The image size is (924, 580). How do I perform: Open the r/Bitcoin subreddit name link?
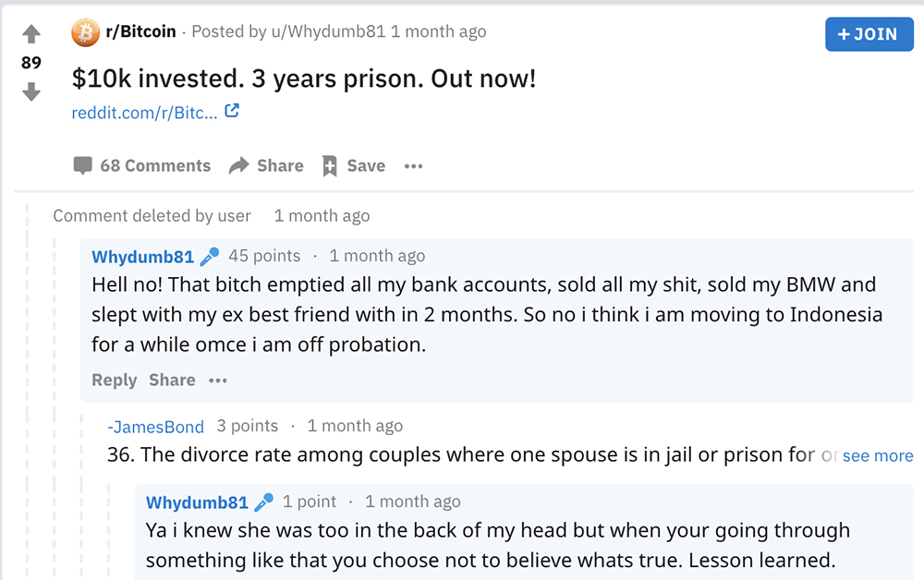pyautogui.click(x=140, y=31)
